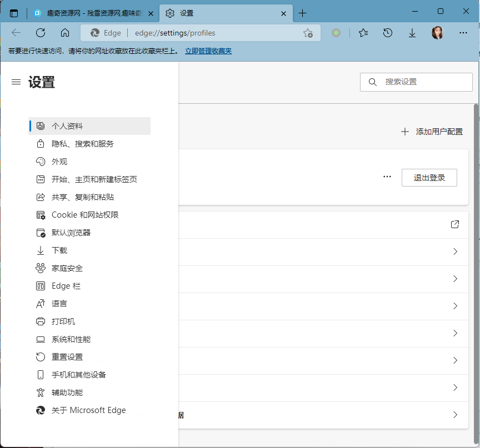Focus the 搜索设置 search box
Viewport: 480px width, 448px height.
click(x=422, y=82)
